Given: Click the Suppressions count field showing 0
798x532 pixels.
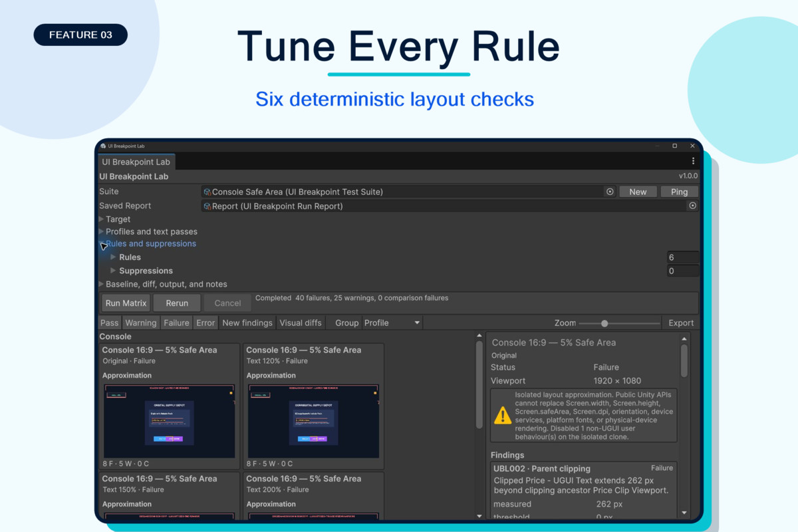Looking at the screenshot, I should click(x=683, y=271).
